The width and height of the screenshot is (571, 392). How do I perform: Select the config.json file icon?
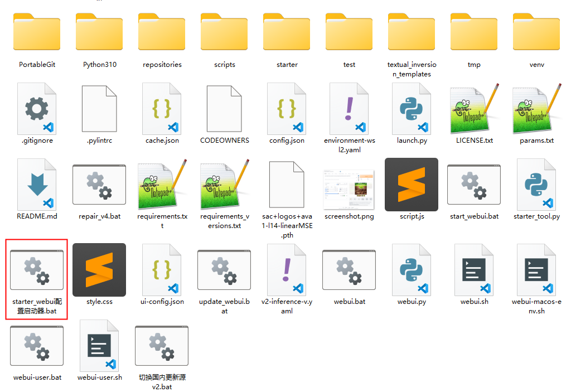point(287,108)
